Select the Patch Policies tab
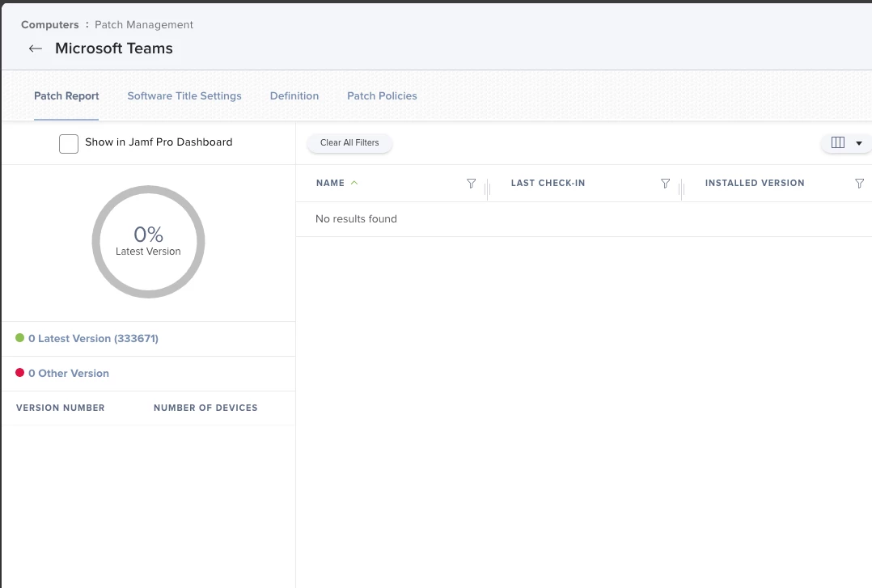872x588 pixels. 382,95
